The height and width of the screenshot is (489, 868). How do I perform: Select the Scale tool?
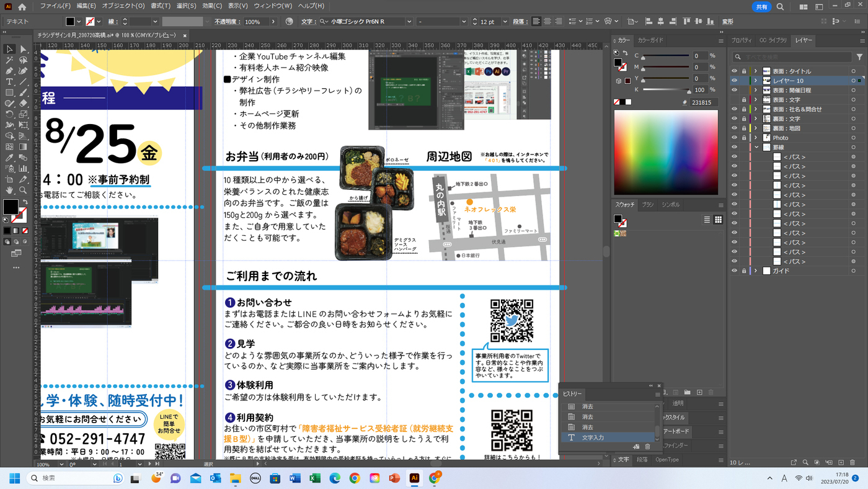pyautogui.click(x=24, y=114)
